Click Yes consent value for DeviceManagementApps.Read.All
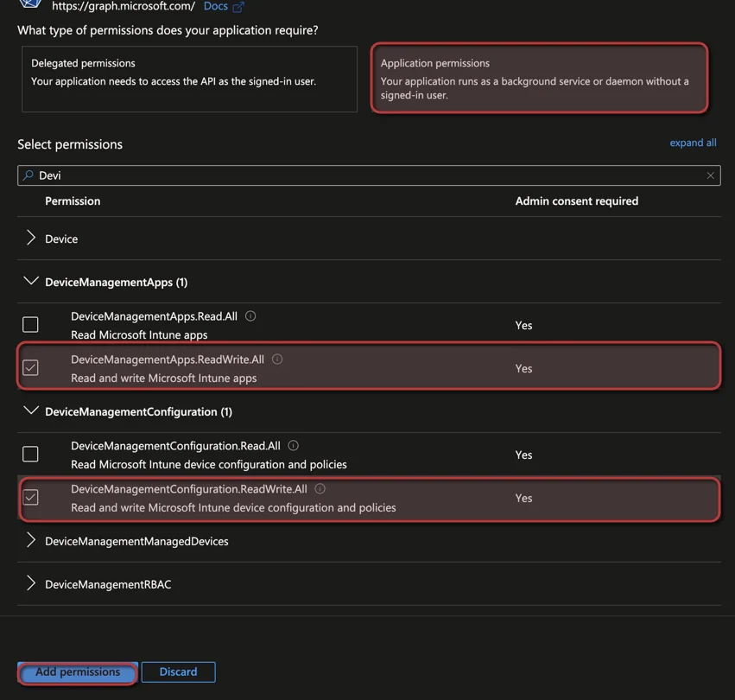Viewport: 735px width, 700px height. click(x=523, y=325)
